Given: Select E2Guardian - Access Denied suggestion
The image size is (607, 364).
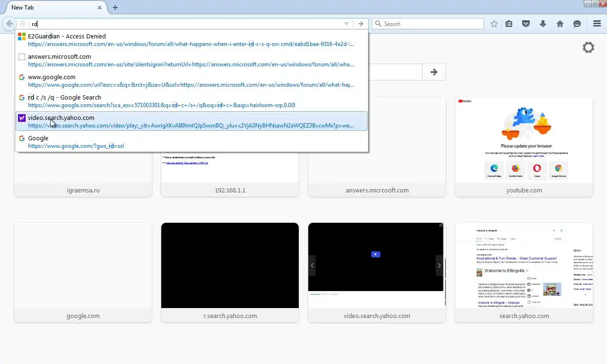Looking at the screenshot, I should click(x=192, y=40).
